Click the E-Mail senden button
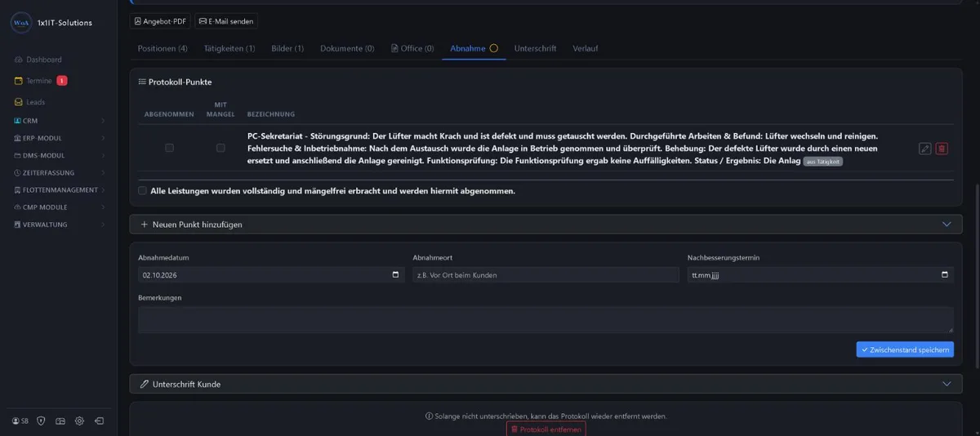The image size is (980, 436). click(226, 21)
